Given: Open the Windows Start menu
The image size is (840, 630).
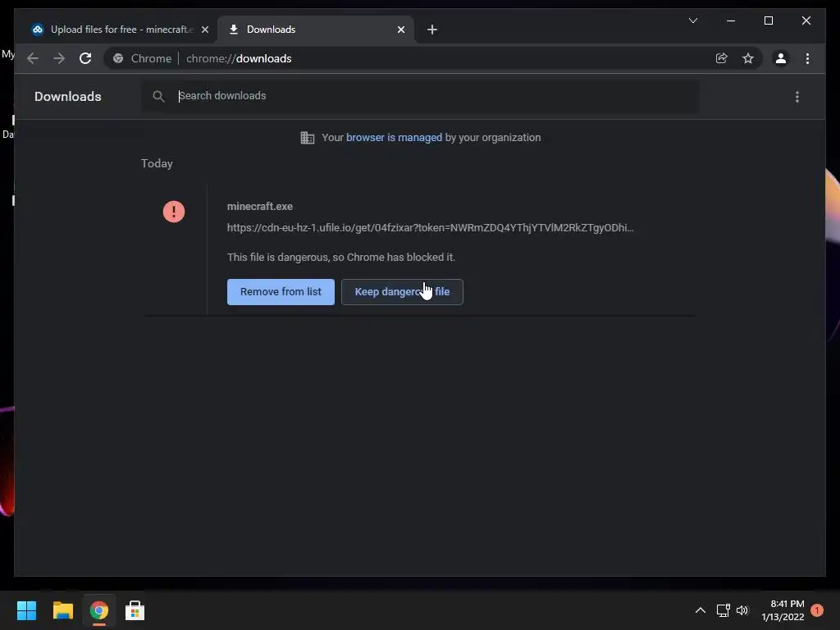Looking at the screenshot, I should click(26, 610).
